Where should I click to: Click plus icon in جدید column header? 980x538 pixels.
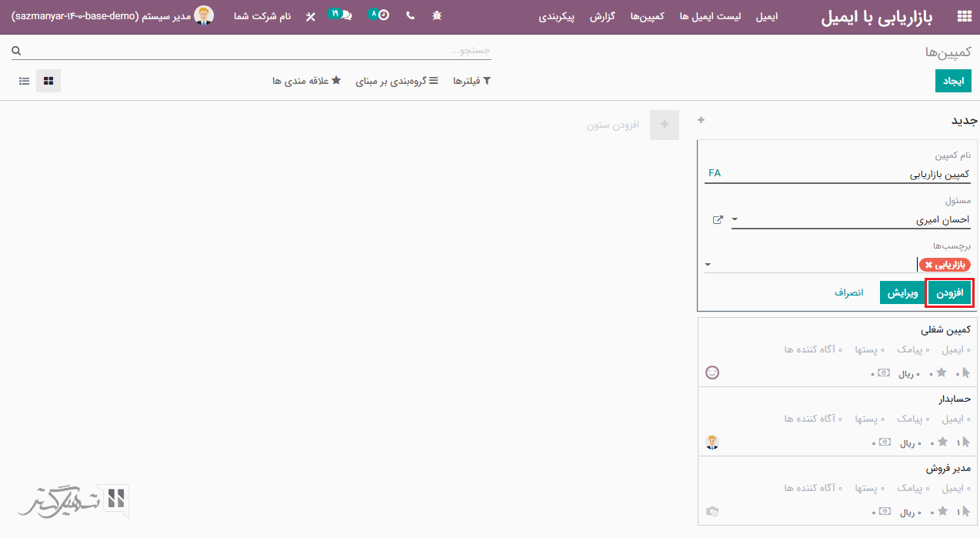(x=701, y=120)
